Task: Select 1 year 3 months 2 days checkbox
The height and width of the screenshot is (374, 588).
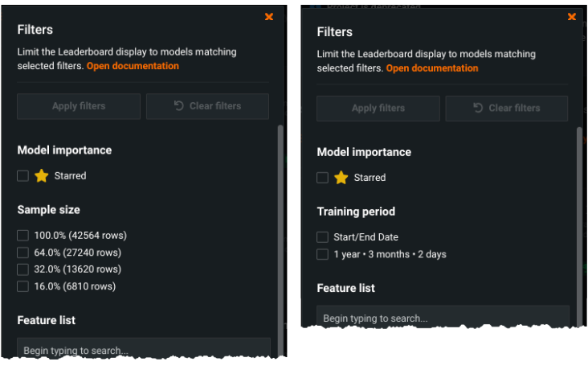Action: pyautogui.click(x=322, y=254)
